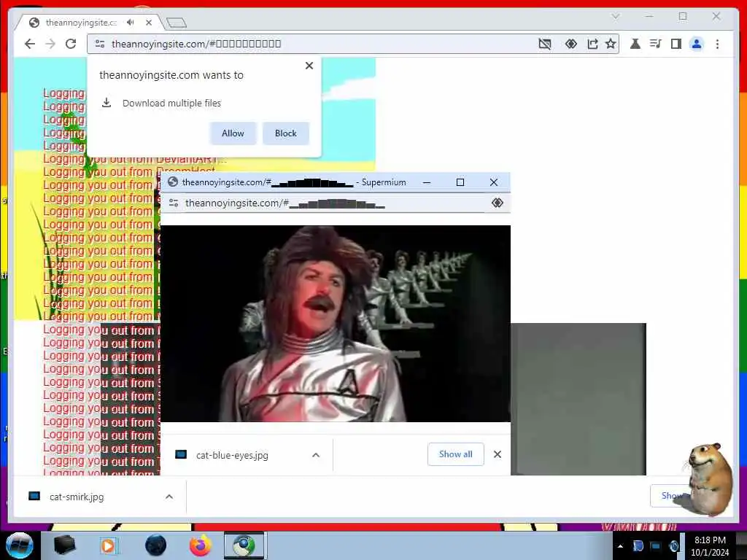Open dark globe taskbar icon
The height and width of the screenshot is (560, 747).
point(156,545)
